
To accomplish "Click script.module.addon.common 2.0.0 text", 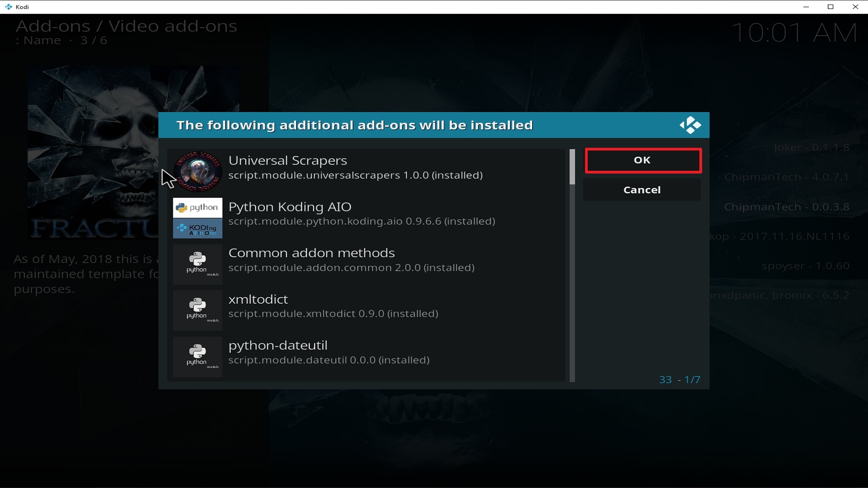I will coord(351,268).
